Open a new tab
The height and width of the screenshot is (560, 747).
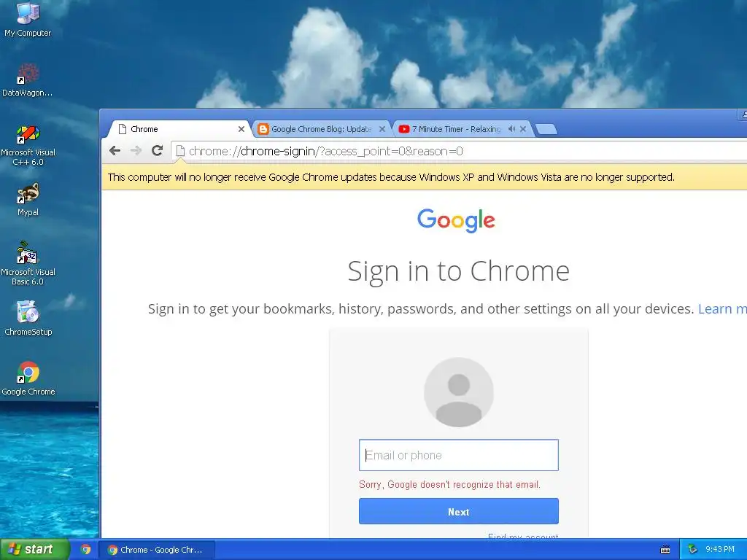point(546,129)
